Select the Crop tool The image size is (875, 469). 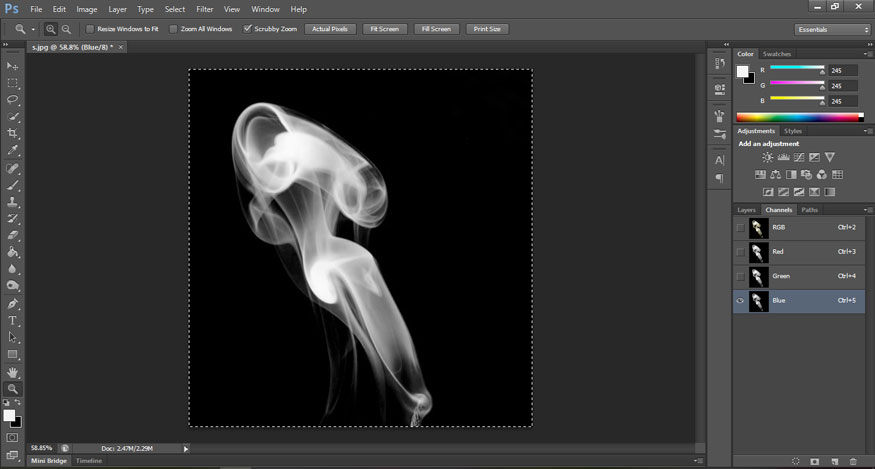pyautogui.click(x=12, y=133)
